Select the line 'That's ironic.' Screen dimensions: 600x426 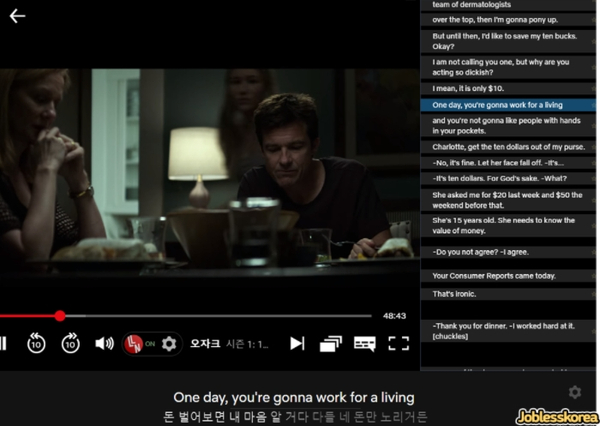click(x=508, y=294)
